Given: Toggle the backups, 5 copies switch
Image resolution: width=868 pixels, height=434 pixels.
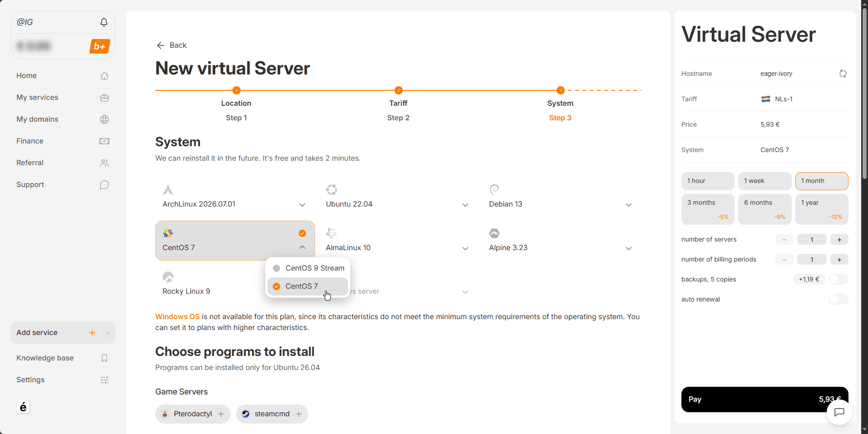Looking at the screenshot, I should (838, 279).
